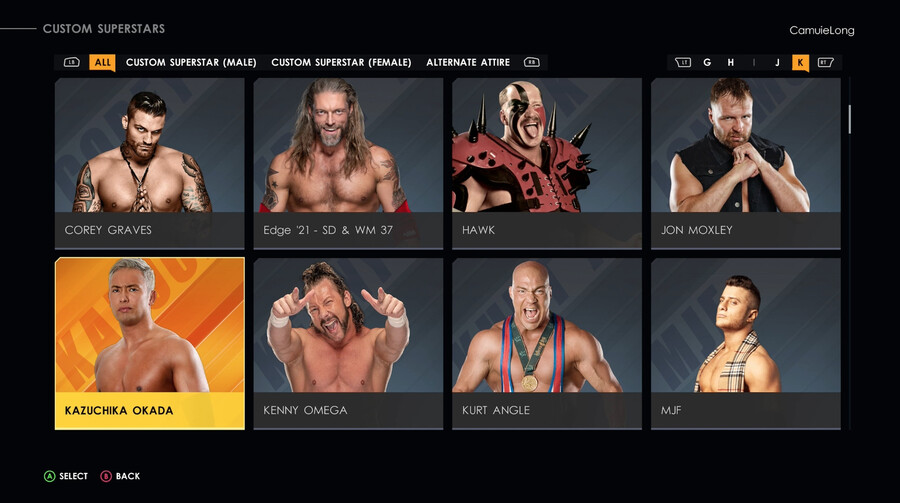Click the LT trigger icon
This screenshot has height=503, width=900.
click(683, 62)
